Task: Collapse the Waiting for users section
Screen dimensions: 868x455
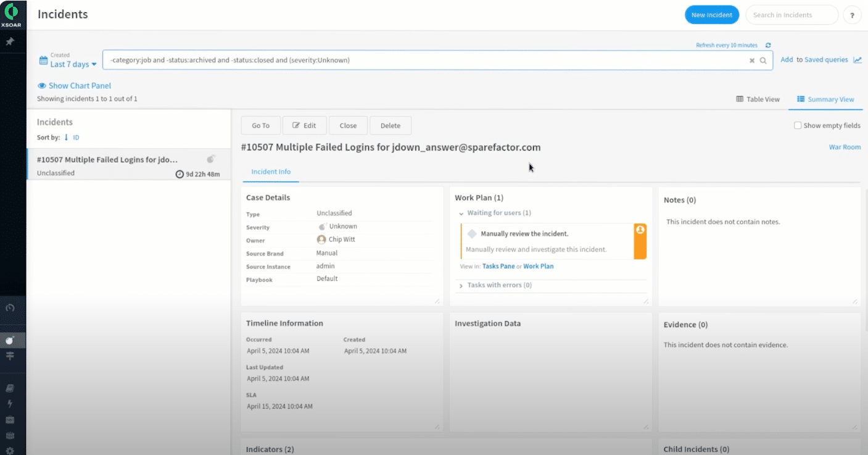Action: [x=461, y=213]
